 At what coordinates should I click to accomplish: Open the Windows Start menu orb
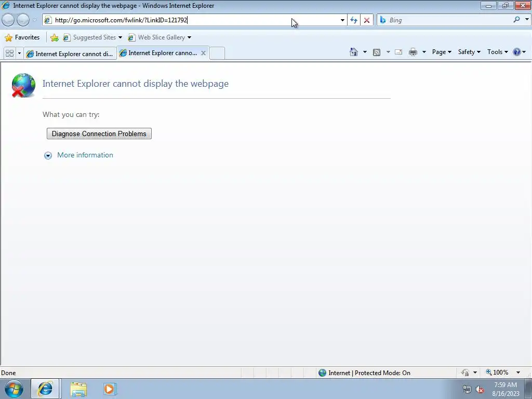pyautogui.click(x=14, y=389)
